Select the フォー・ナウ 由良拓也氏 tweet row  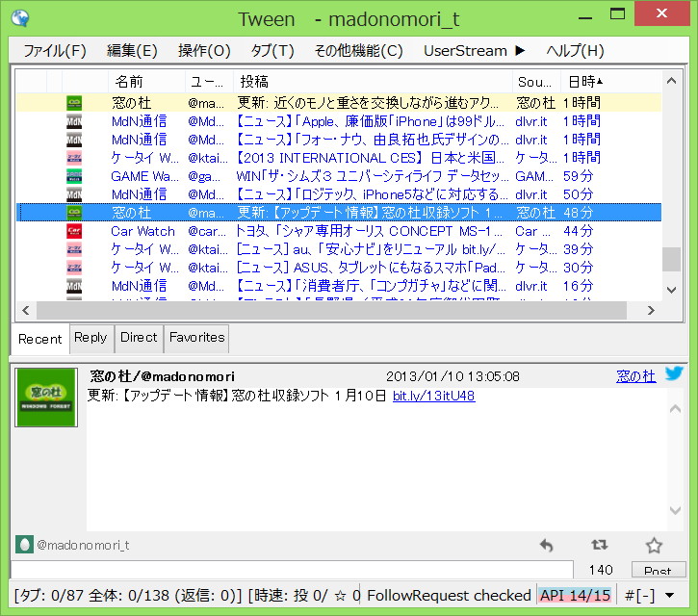pos(339,140)
